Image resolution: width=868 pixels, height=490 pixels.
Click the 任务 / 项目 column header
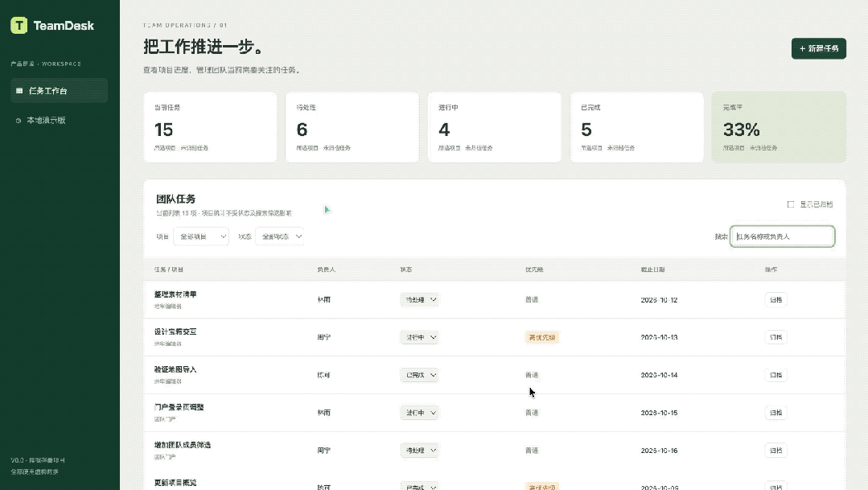coord(169,270)
